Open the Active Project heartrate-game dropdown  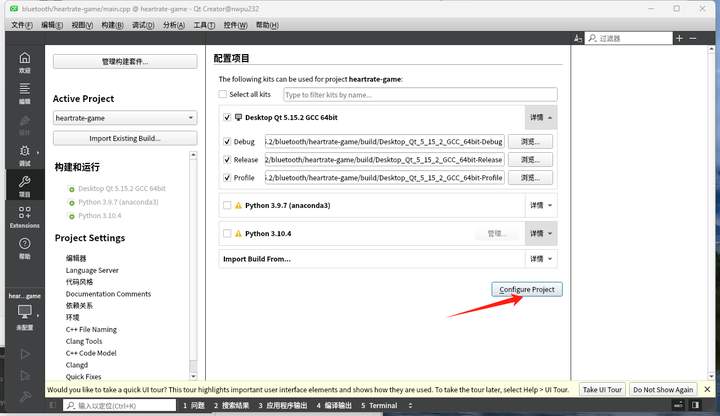tap(125, 118)
